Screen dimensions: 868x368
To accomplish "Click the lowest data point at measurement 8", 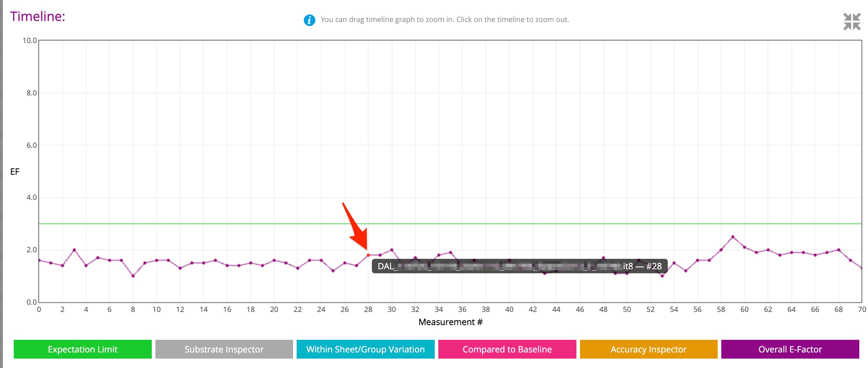I will point(133,276).
